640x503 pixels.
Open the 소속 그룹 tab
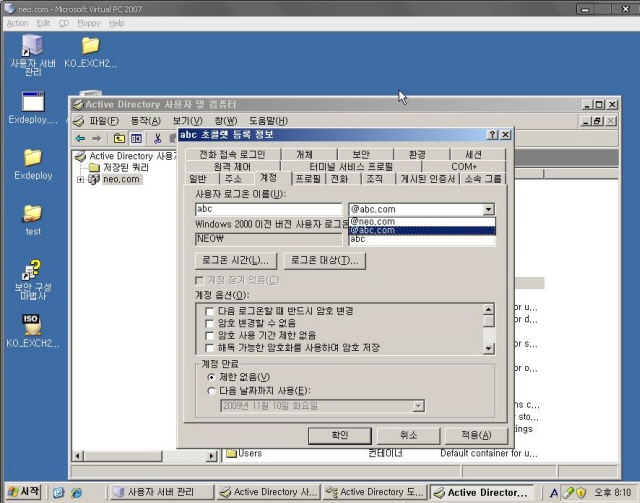tap(483, 179)
